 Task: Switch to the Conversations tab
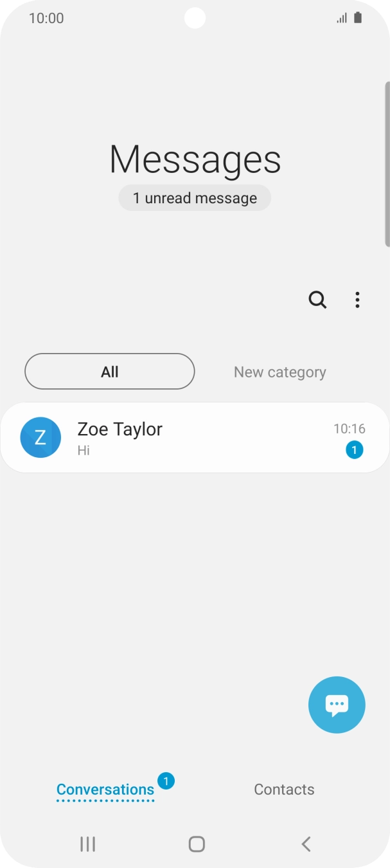pos(105,789)
